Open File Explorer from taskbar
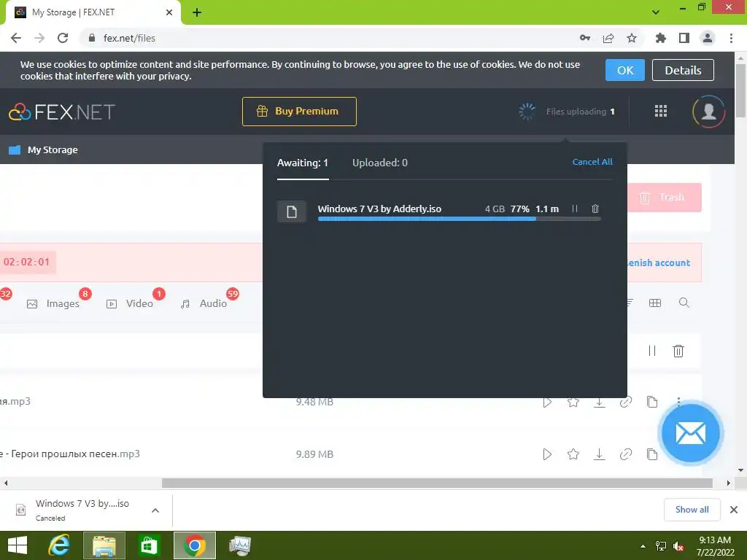The width and height of the screenshot is (747, 560). pos(104,545)
